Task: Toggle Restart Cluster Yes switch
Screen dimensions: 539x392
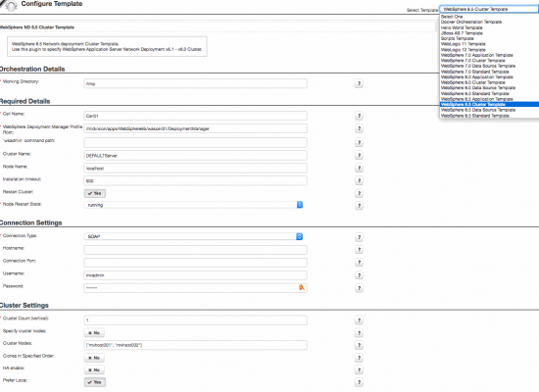Action: click(x=95, y=193)
